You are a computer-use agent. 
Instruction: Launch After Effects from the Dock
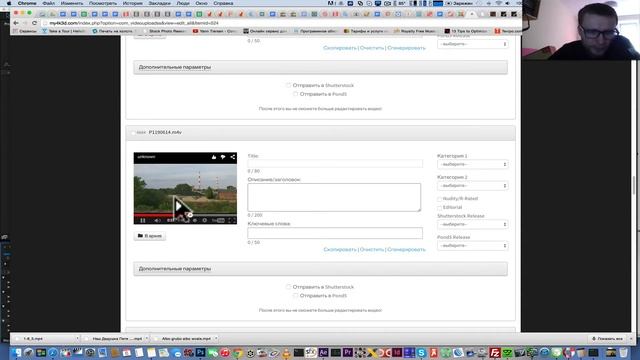[x=323, y=353]
